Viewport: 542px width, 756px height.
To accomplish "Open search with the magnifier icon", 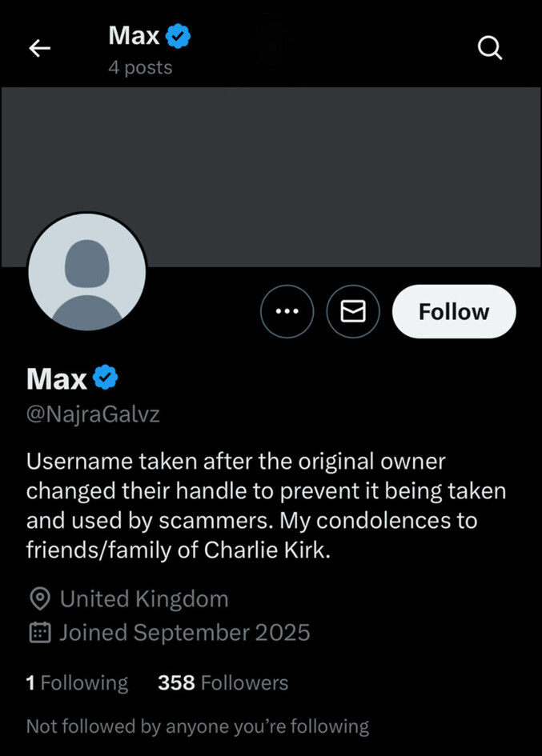I will [490, 49].
